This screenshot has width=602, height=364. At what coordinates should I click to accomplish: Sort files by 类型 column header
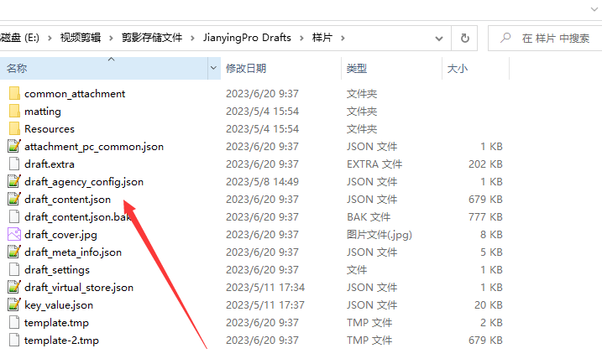pyautogui.click(x=391, y=68)
